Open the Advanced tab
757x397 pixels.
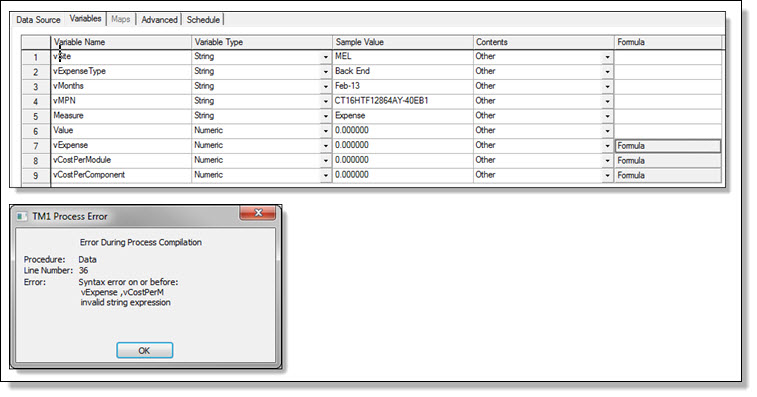pos(159,20)
